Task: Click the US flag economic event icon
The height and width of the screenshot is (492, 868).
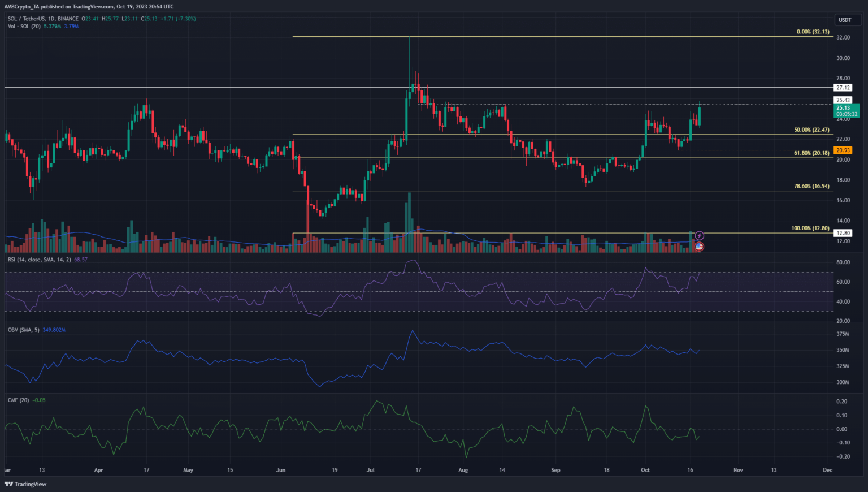Action: tap(699, 247)
